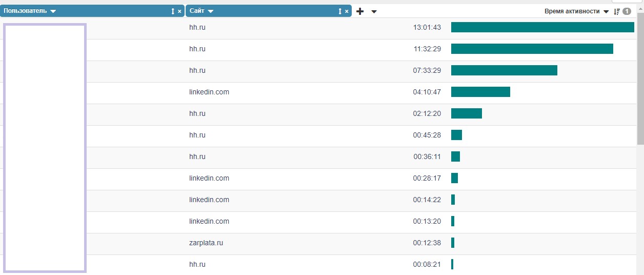The height and width of the screenshot is (275, 644).
Task: Open the Время активности metric dropdown
Action: [x=606, y=11]
